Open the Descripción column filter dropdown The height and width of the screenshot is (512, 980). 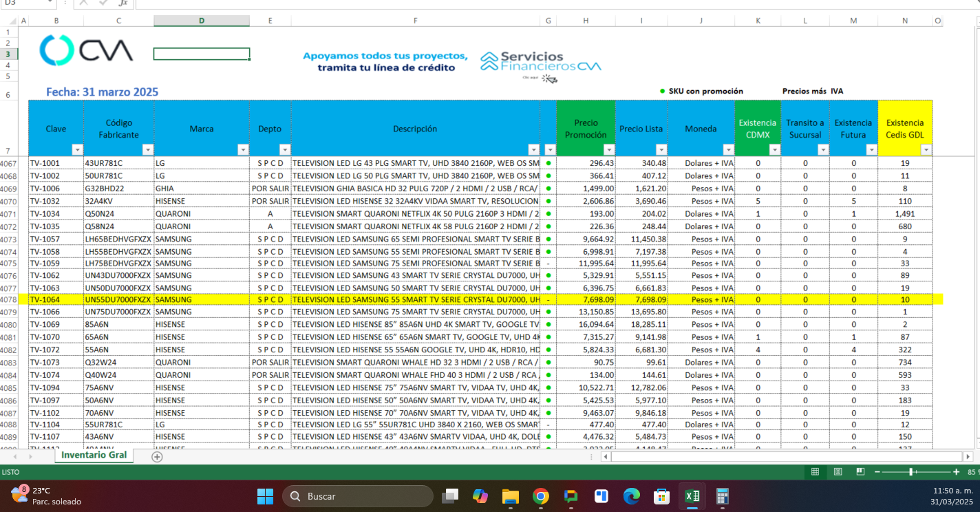(533, 149)
